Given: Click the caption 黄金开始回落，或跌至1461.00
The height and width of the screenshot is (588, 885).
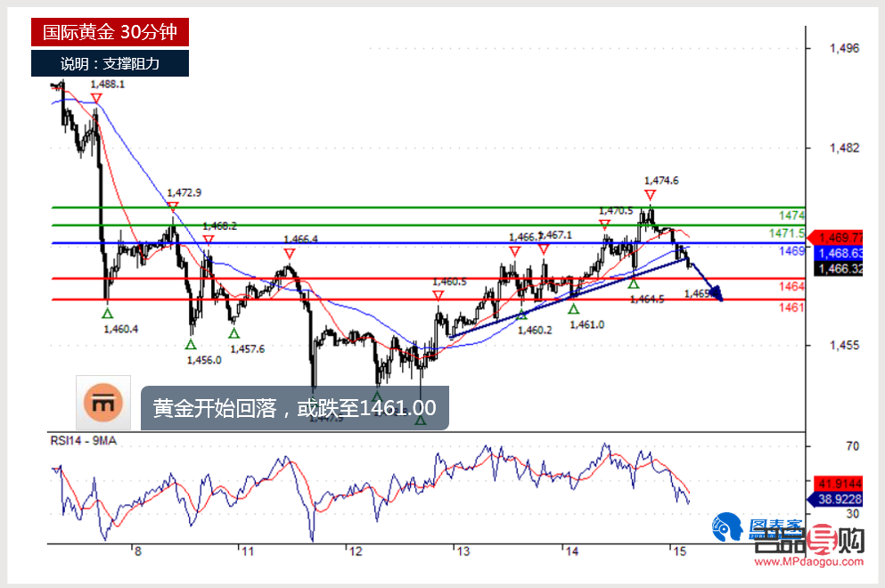Looking at the screenshot, I should coord(294,409).
